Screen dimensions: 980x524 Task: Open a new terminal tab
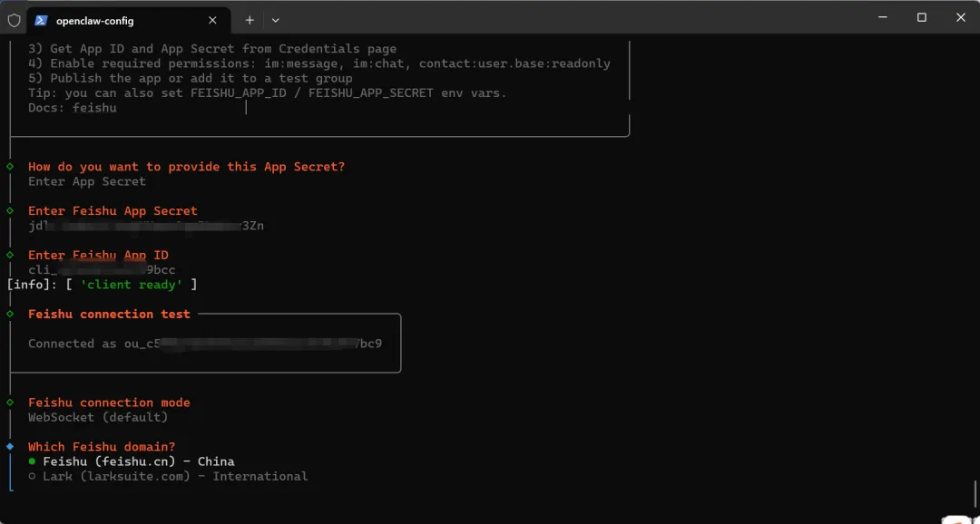tap(250, 20)
